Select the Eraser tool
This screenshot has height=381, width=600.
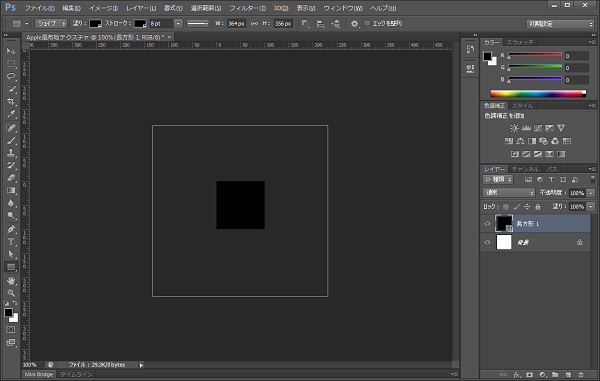coord(11,178)
